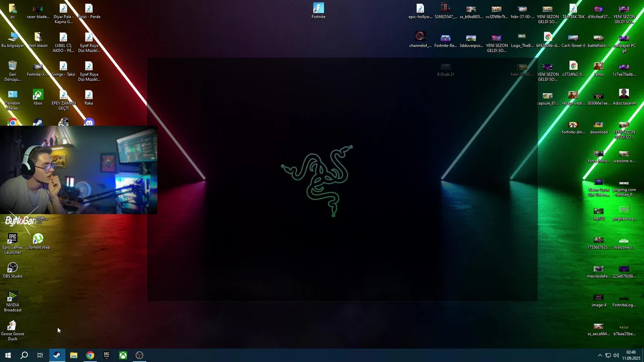Select the uTorrent Web desktop shortcut
644x362 pixels.
[38, 241]
